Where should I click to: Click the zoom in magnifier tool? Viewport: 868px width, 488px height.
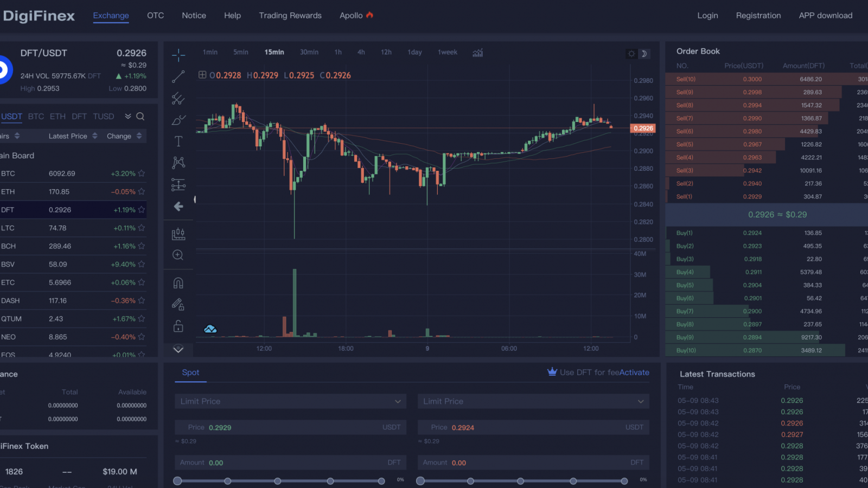[178, 255]
